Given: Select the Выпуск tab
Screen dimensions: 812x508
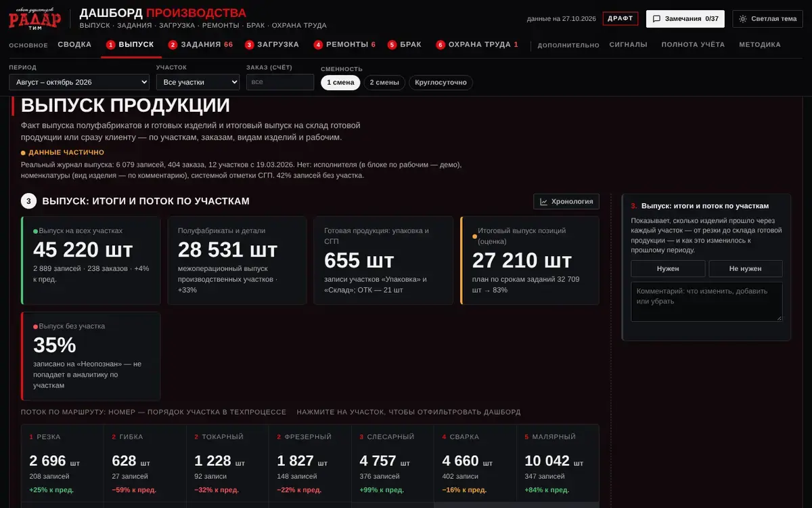Looking at the screenshot, I should (x=131, y=45).
